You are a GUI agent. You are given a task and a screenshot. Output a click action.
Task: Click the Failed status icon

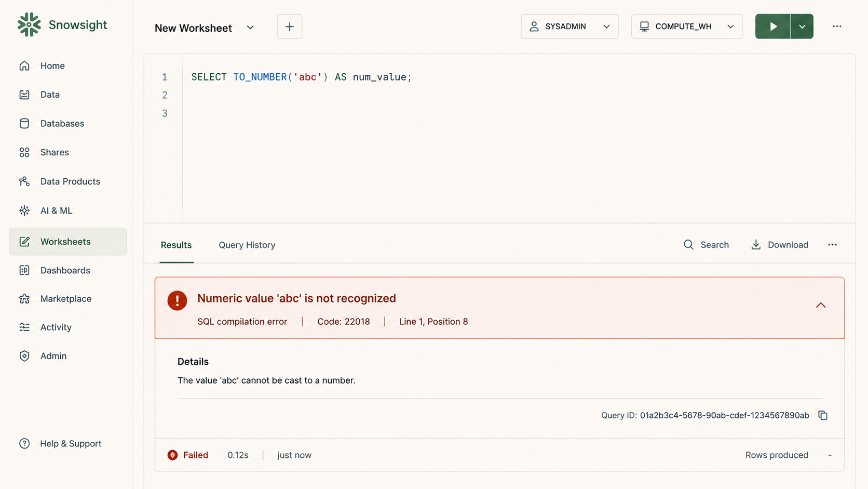172,455
